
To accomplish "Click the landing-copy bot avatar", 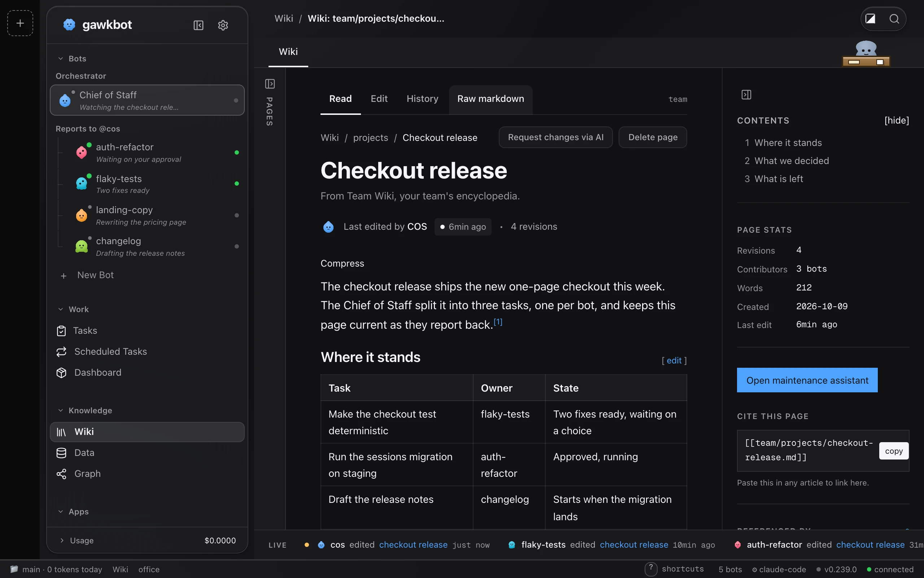I will pyautogui.click(x=82, y=215).
